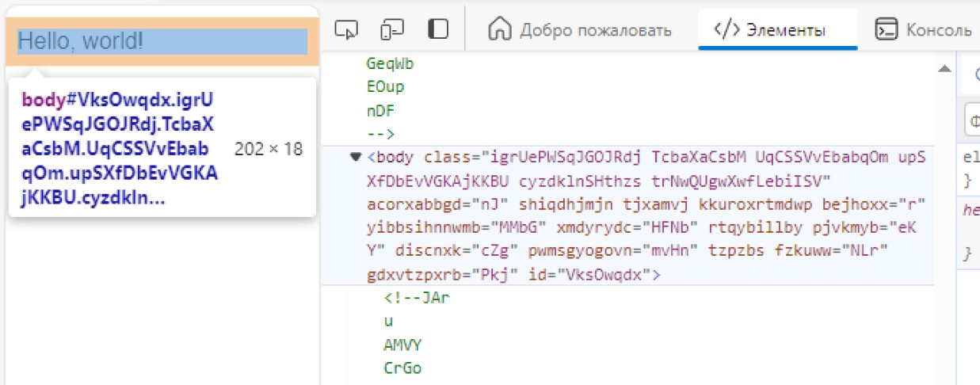
Task: Click the DOM tree scroll-up arrow
Action: coord(944,70)
